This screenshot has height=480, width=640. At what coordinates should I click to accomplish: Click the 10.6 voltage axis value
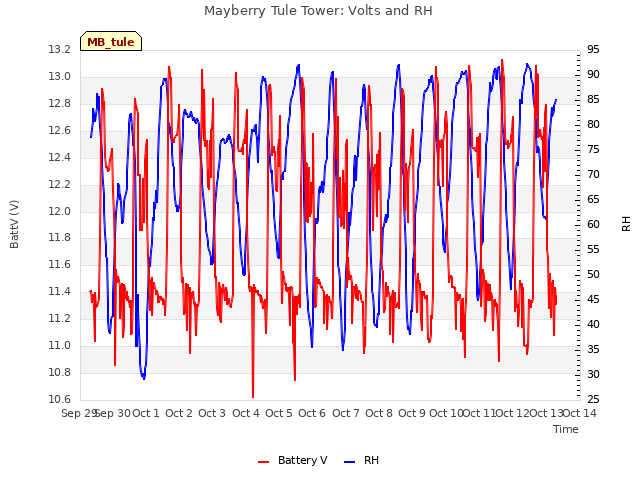click(60, 399)
